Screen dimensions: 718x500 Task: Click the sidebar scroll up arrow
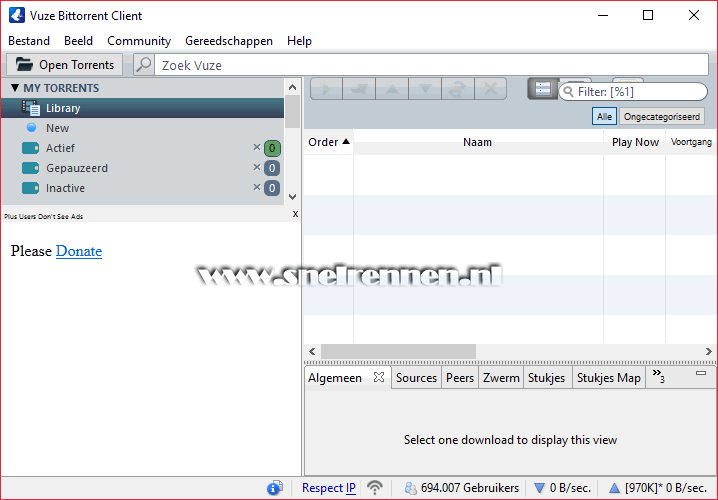[x=293, y=87]
